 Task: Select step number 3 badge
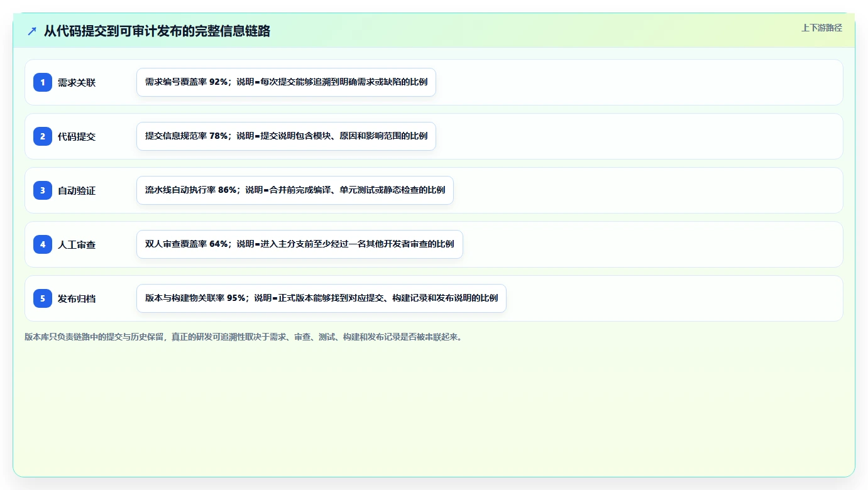tap(43, 190)
